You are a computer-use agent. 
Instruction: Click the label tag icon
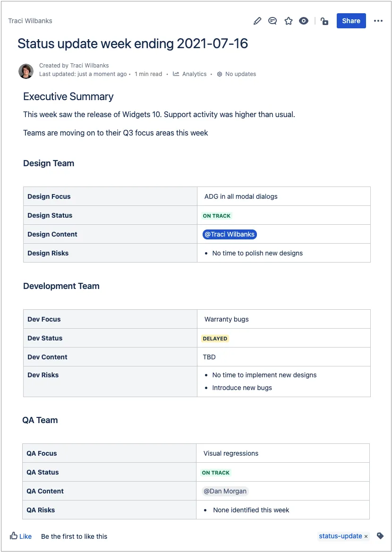(380, 536)
